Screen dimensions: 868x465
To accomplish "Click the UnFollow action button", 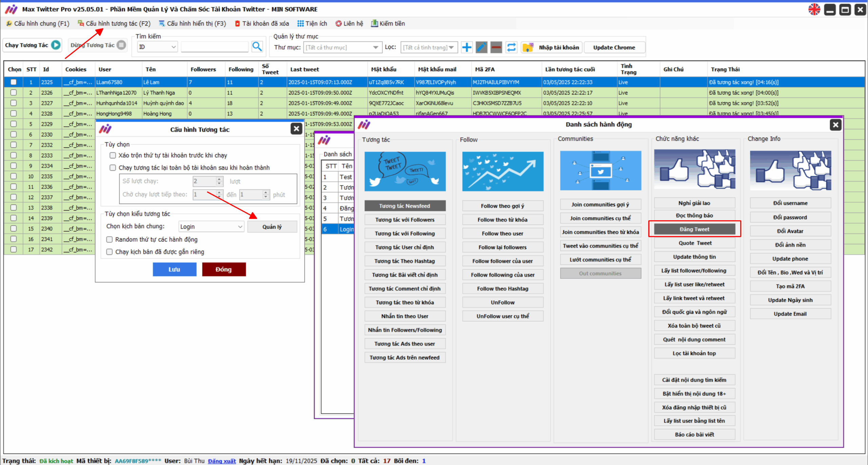I will coord(502,302).
